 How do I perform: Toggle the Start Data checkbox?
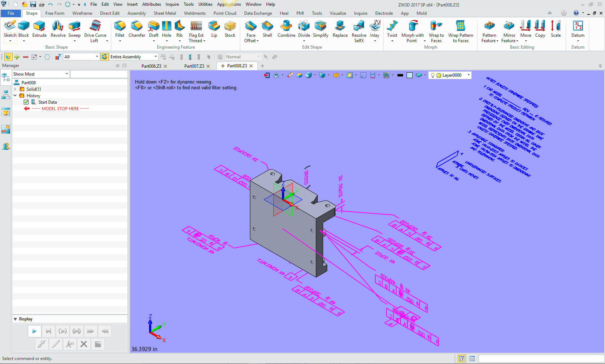(26, 102)
